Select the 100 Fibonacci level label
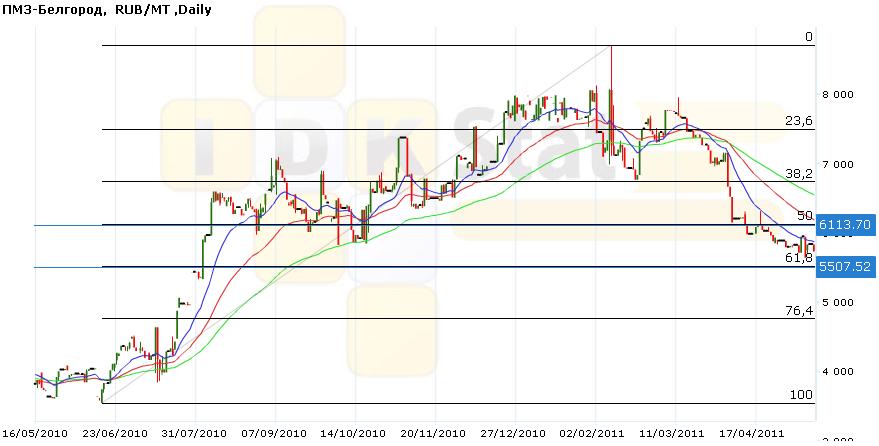The height and width of the screenshot is (446, 879). (x=801, y=395)
